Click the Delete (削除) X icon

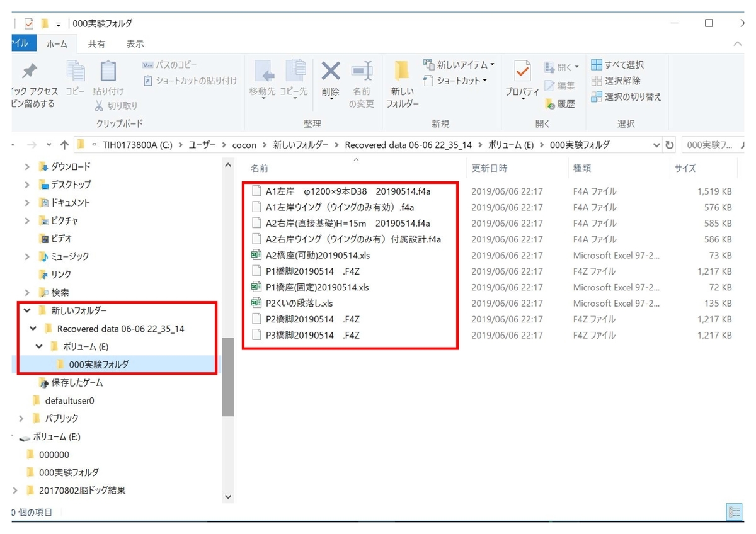(331, 71)
